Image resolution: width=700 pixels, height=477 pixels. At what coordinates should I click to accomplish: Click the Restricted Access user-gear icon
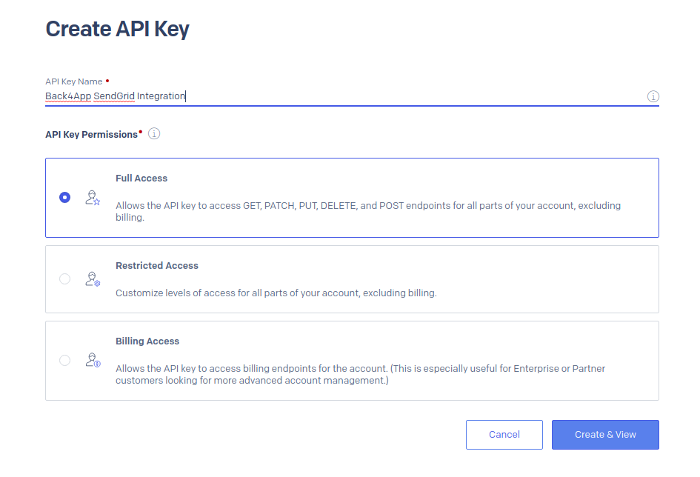click(93, 279)
